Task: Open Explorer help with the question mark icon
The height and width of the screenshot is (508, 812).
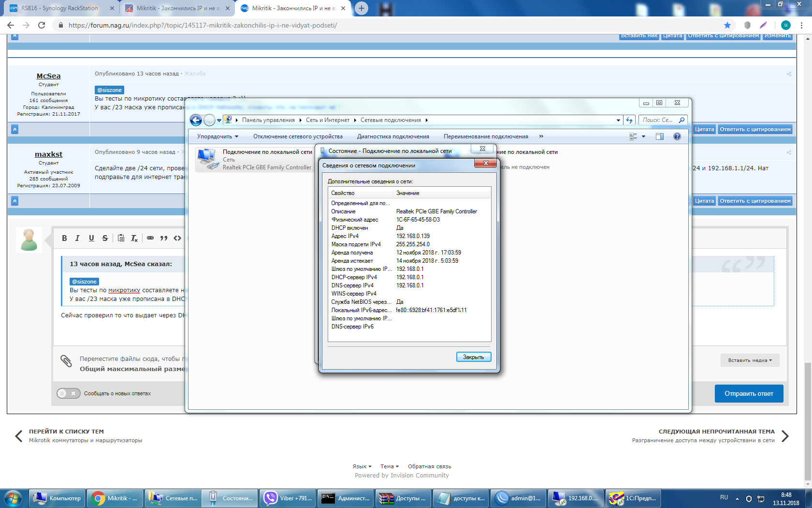Action: coord(677,136)
